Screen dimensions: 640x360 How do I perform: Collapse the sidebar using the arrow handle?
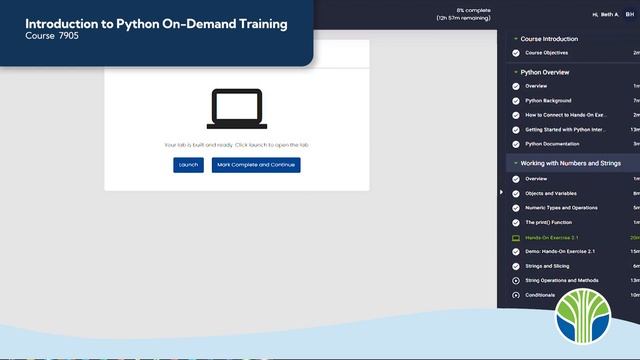[x=501, y=192]
